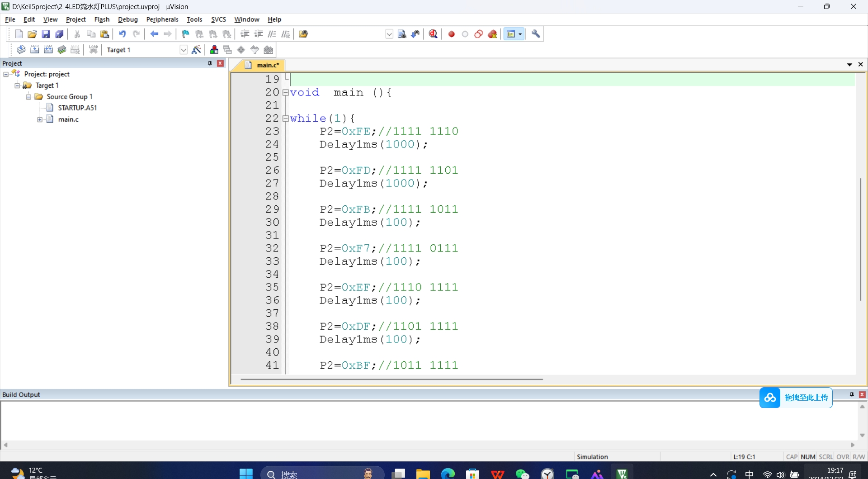Click the Manage project items icon

point(214,50)
